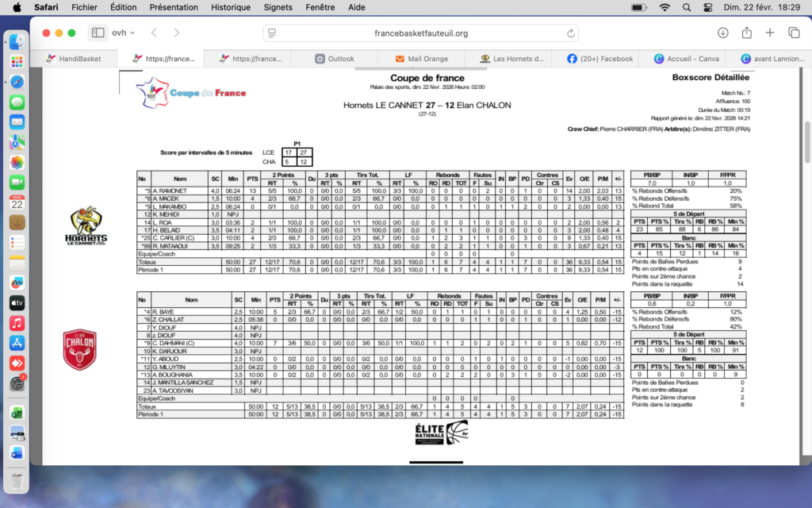Open page reader menu in address bar

tap(272, 33)
